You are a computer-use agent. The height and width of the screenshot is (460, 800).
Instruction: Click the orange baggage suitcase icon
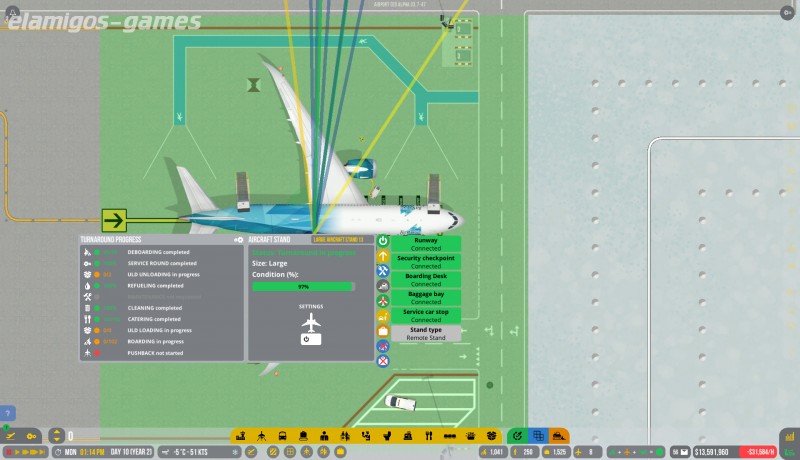point(382,330)
